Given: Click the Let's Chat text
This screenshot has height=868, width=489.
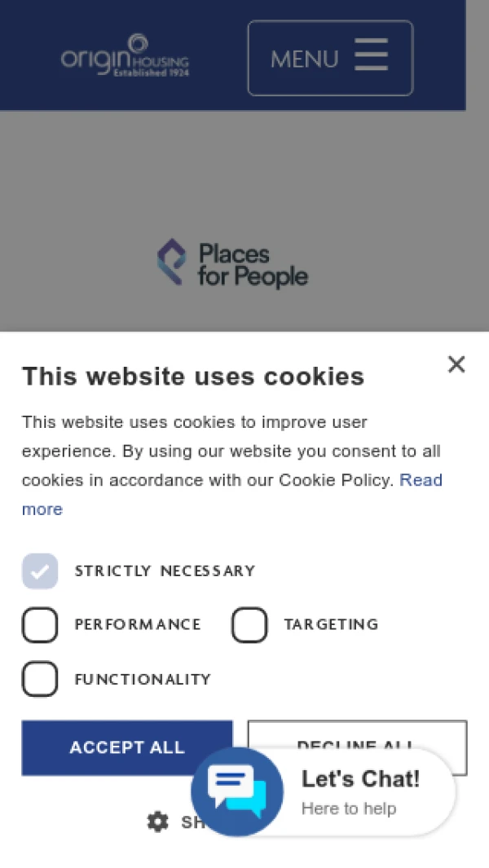Looking at the screenshot, I should tap(360, 779).
